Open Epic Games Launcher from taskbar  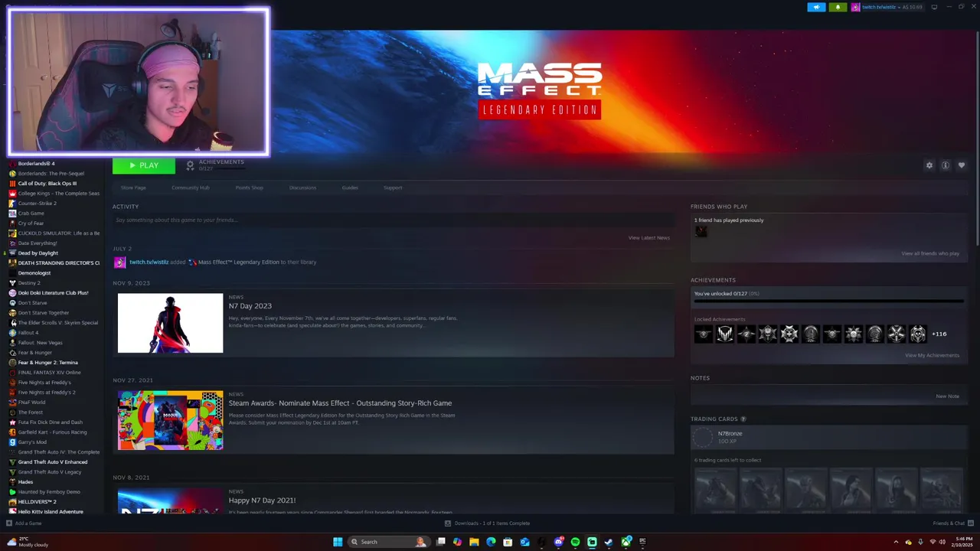click(642, 542)
